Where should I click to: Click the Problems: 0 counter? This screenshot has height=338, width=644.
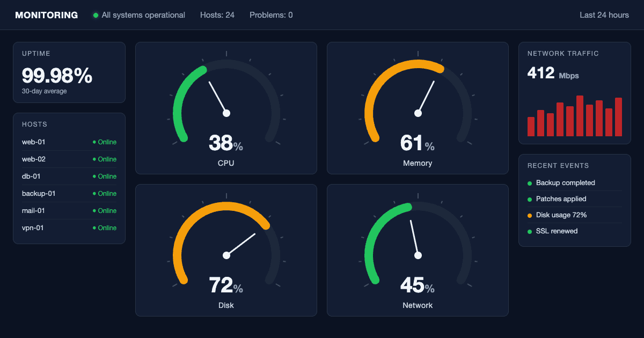(271, 15)
